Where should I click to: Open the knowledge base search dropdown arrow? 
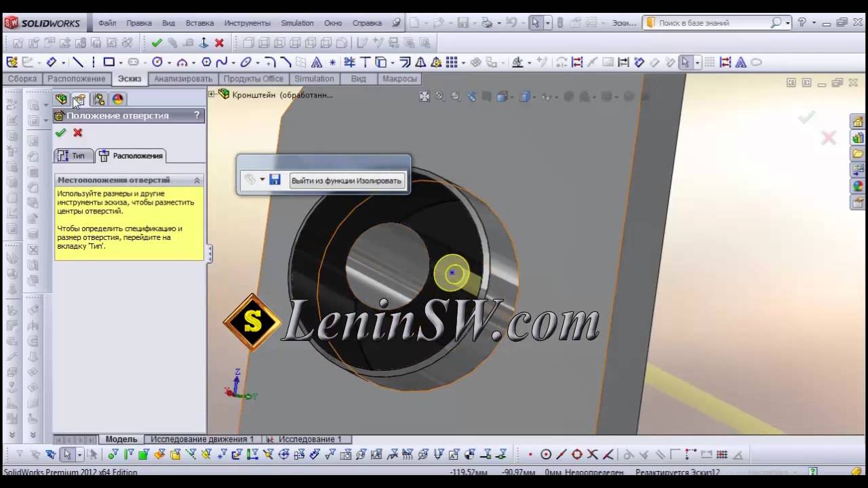pos(788,23)
